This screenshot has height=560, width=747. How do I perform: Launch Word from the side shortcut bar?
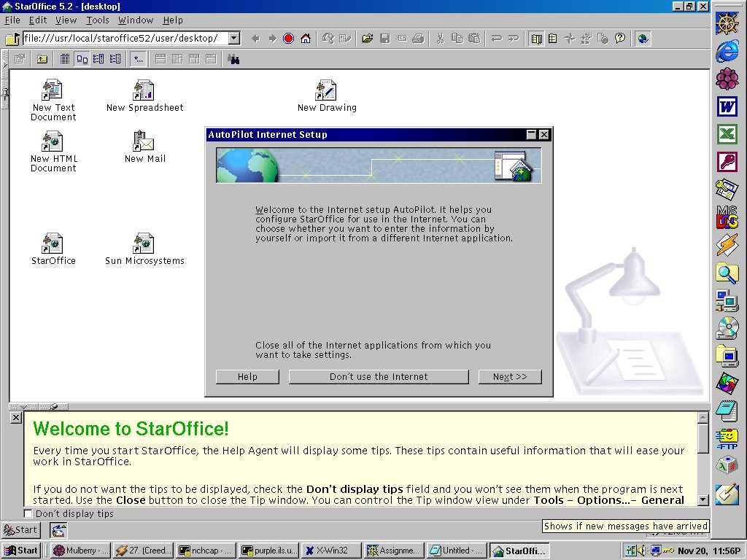727,106
